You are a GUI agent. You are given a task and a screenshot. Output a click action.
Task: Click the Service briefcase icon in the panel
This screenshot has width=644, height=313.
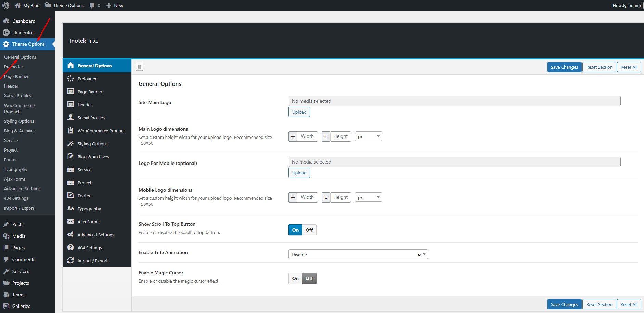(70, 169)
